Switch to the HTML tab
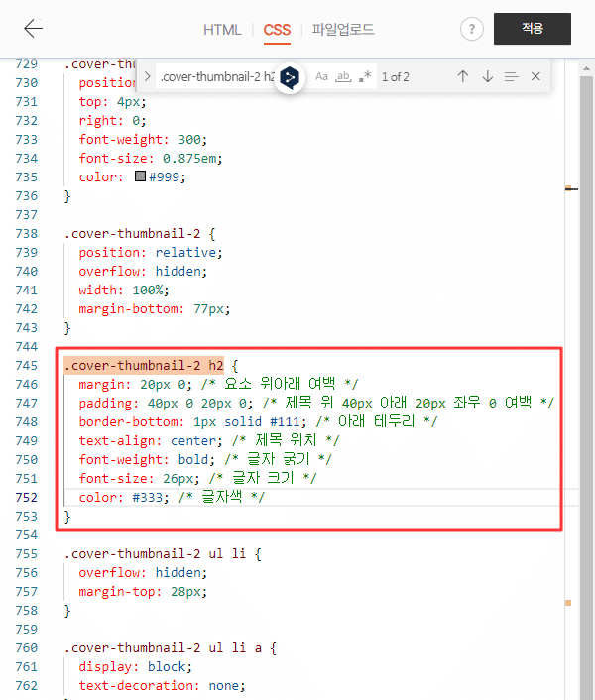The width and height of the screenshot is (595, 700). (x=222, y=30)
